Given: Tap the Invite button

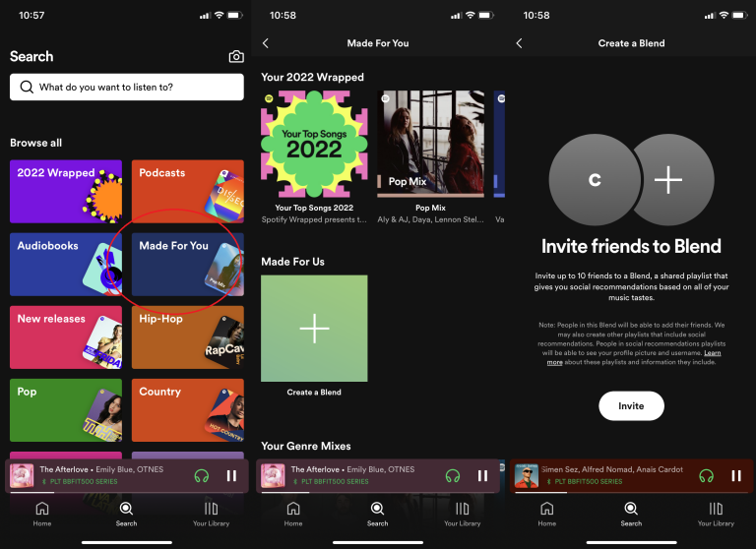Looking at the screenshot, I should (x=631, y=405).
